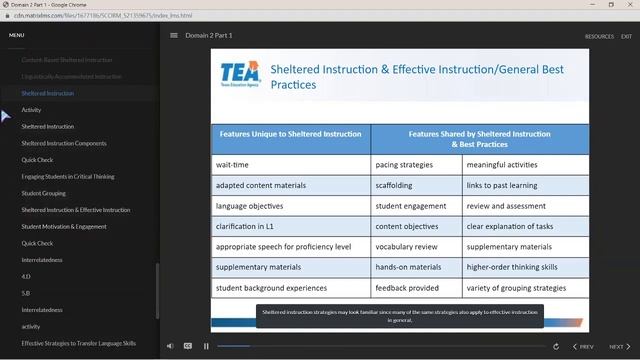Click the 'hands-on materials' cell
The height and width of the screenshot is (360, 640).
pyautogui.click(x=416, y=267)
